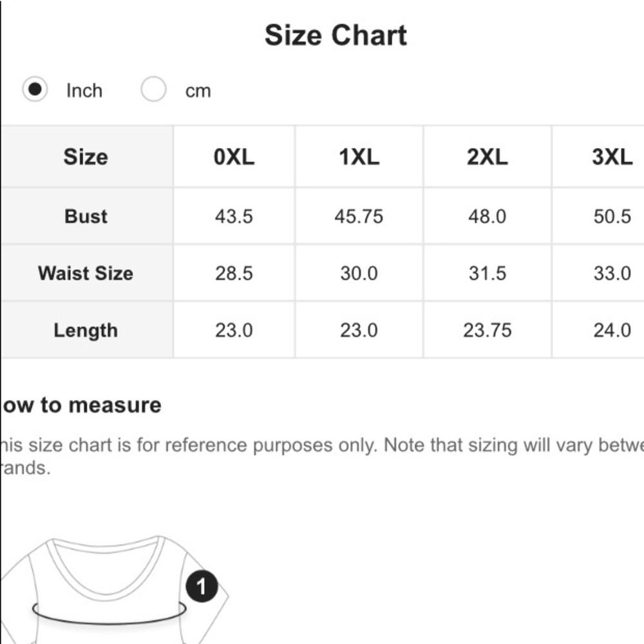Click the Bust row label
644x644 pixels.
[86, 216]
